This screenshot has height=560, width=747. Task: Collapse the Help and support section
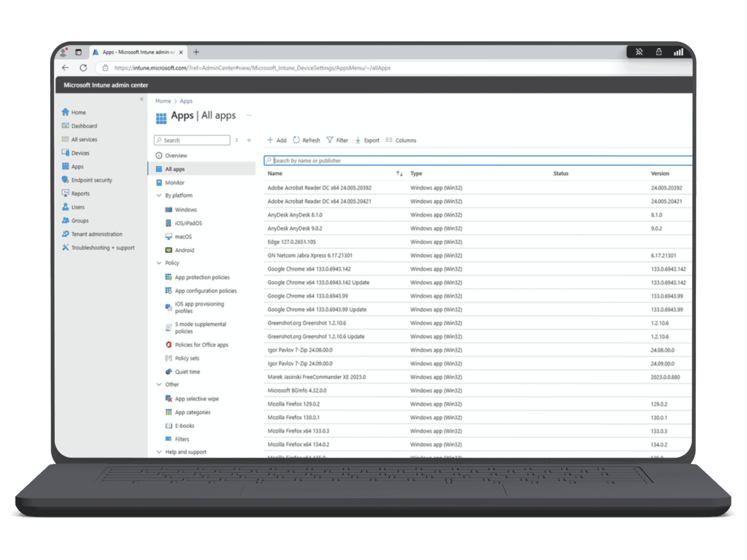(159, 452)
